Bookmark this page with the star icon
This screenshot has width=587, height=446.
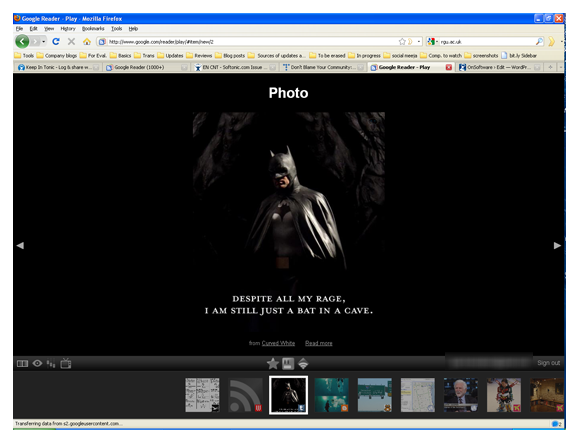(402, 42)
